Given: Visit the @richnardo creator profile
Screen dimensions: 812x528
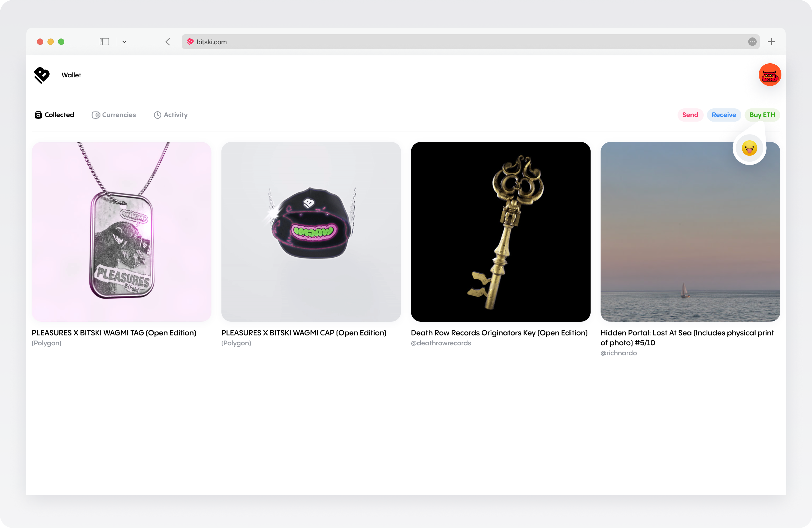Looking at the screenshot, I should click(618, 353).
